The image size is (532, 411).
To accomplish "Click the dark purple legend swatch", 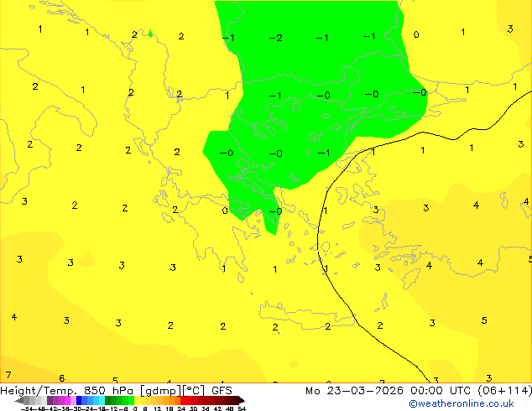I will 50,400.
